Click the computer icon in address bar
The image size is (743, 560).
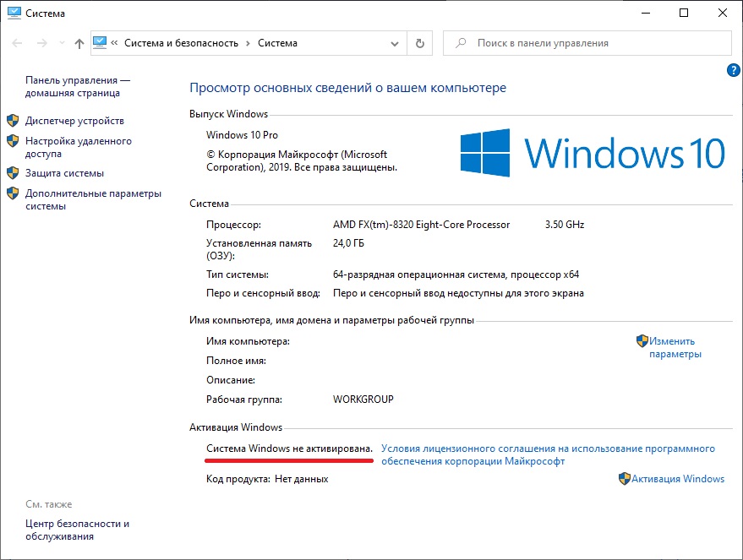pyautogui.click(x=100, y=42)
